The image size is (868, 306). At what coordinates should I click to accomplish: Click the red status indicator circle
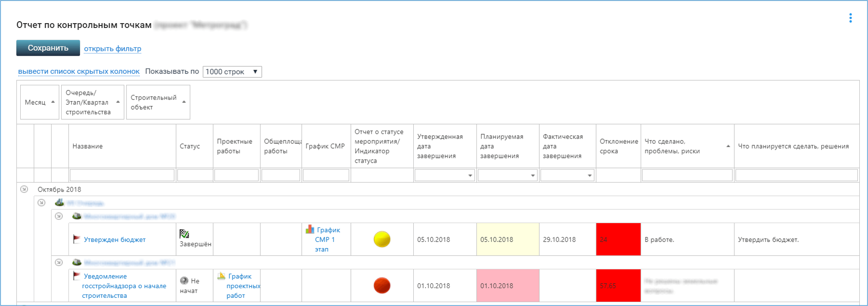click(x=382, y=286)
